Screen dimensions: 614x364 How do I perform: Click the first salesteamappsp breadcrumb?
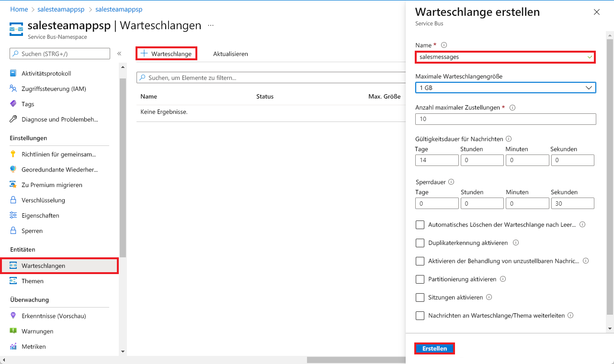coord(61,9)
